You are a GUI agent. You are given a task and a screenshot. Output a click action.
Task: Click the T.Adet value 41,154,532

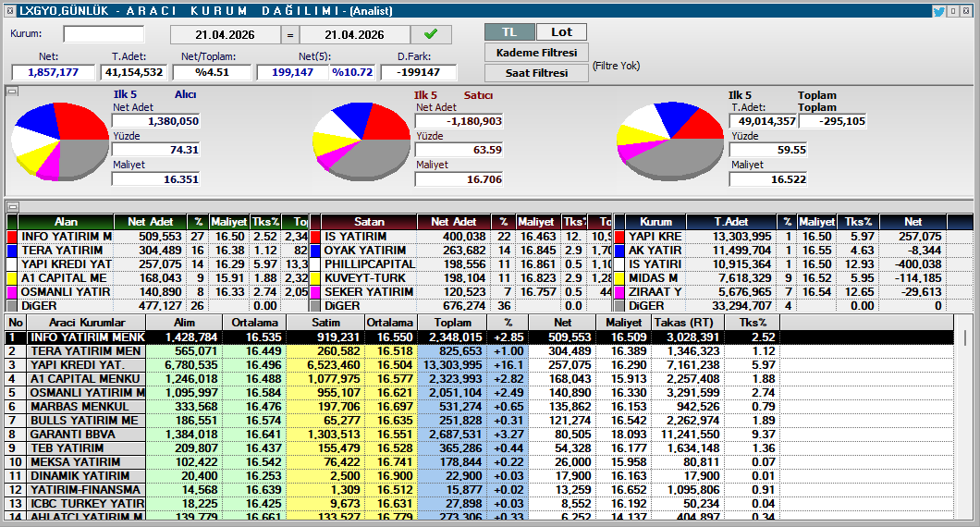134,72
